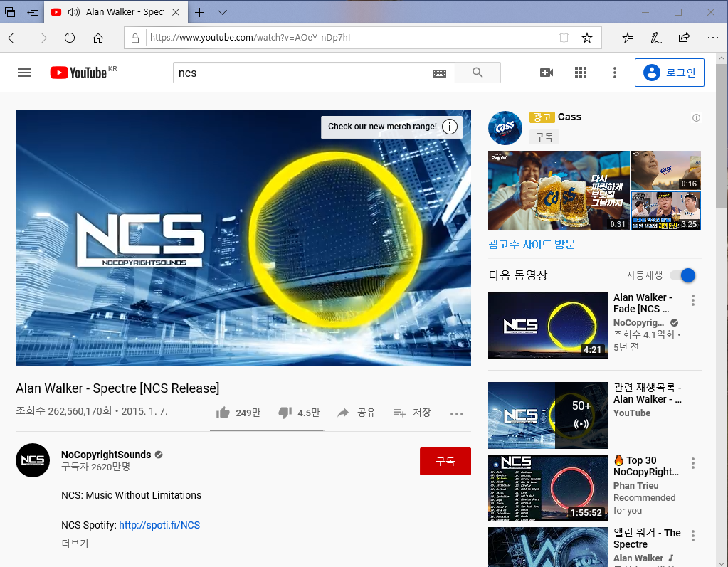Open the YouTube apps grid
Screen dimensions: 728x567
point(581,73)
